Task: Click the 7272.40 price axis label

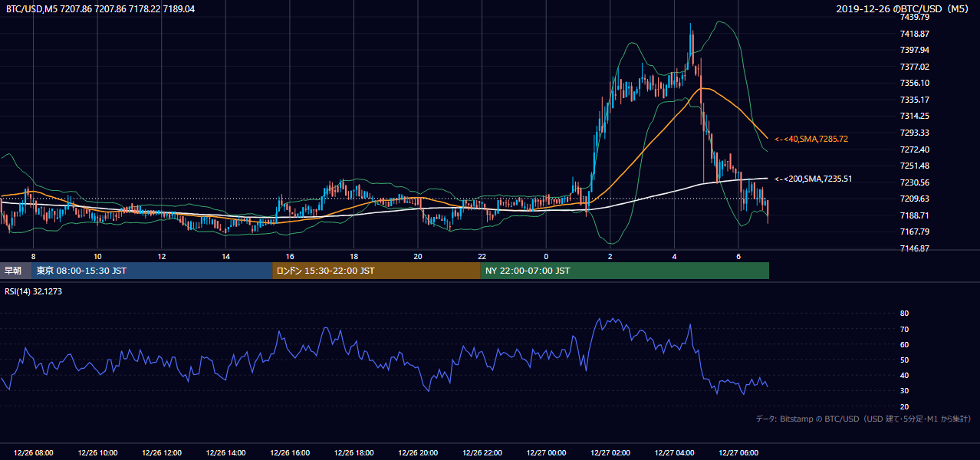Action: (x=914, y=149)
